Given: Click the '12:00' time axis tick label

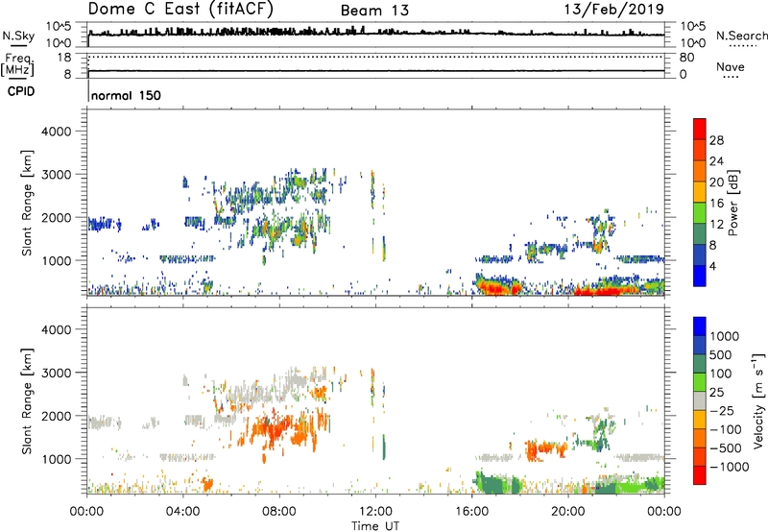Looking at the screenshot, I should [x=375, y=512].
